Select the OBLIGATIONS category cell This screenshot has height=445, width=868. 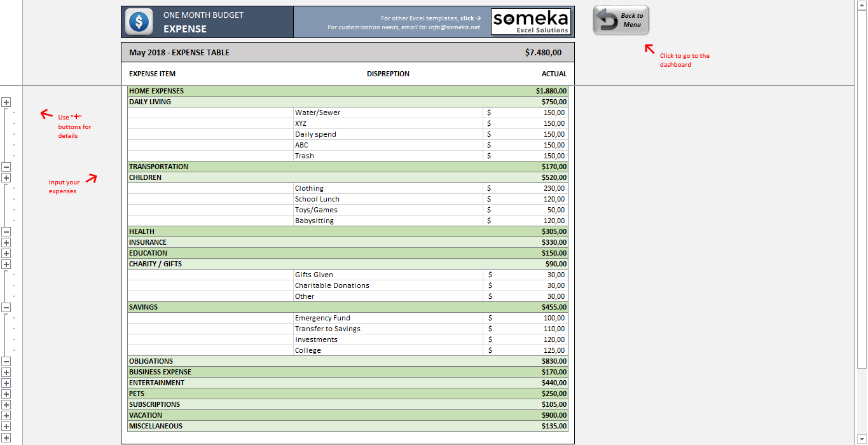pyautogui.click(x=210, y=361)
